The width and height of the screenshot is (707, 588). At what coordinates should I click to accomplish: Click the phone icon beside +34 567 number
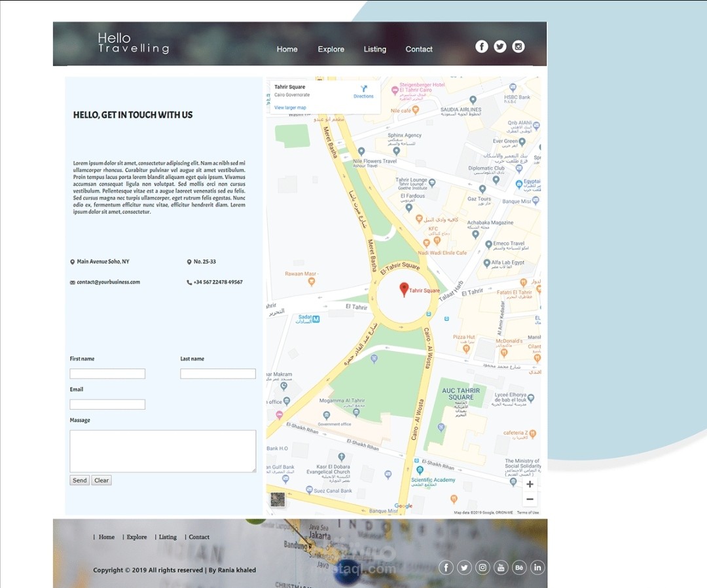pos(189,282)
